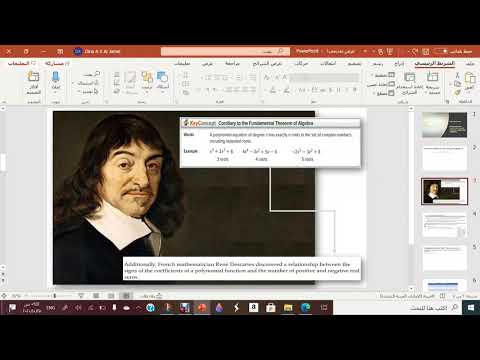480x360 pixels.
Task: Click the Dictate microphone icon
Action: (55, 77)
